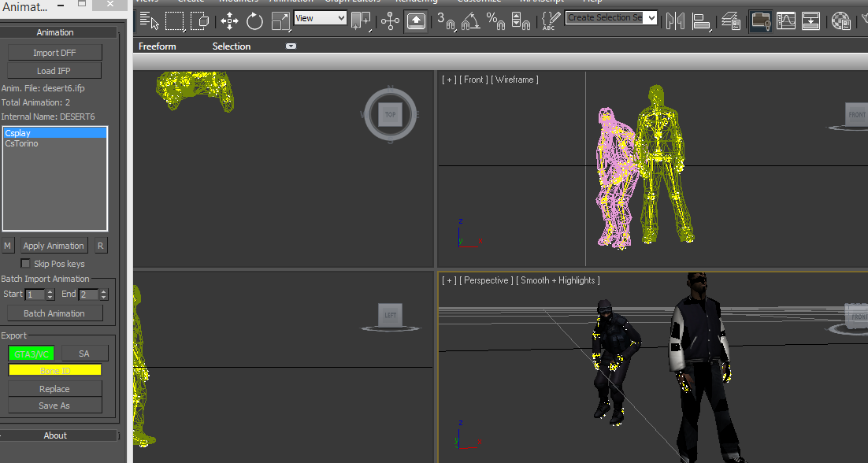Click the Apply Animation button

coord(54,246)
